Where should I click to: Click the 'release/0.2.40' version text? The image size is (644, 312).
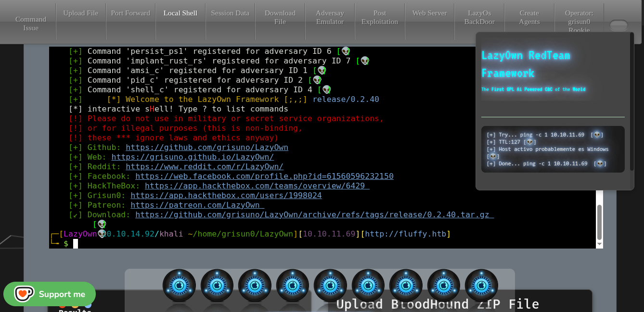pos(346,100)
